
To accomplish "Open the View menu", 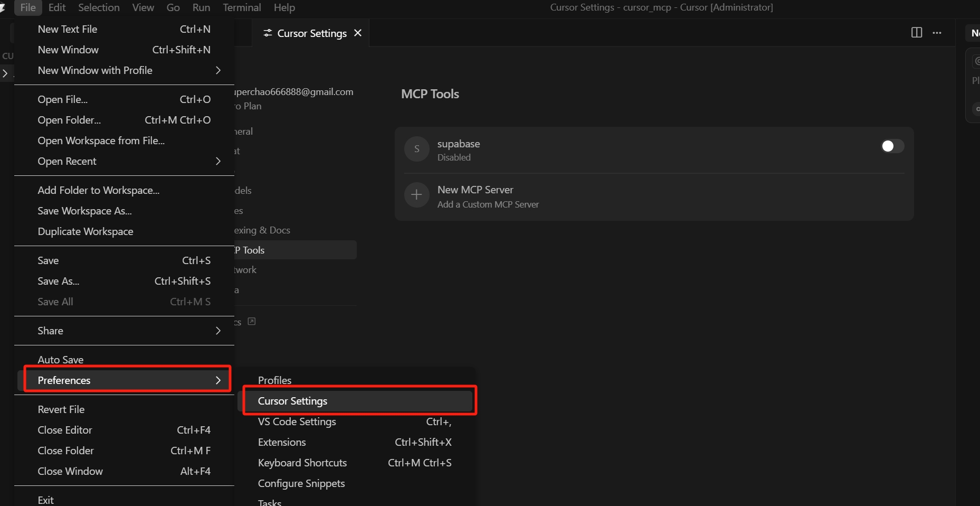I will tap(143, 7).
